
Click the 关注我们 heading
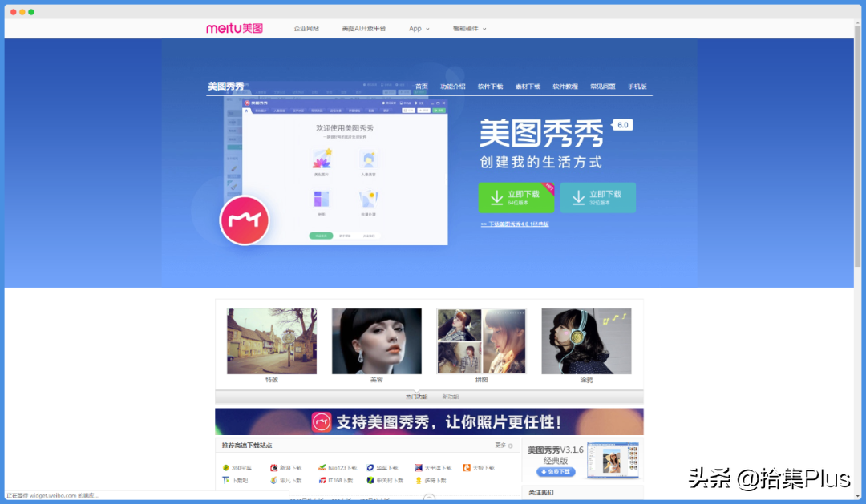point(540,493)
